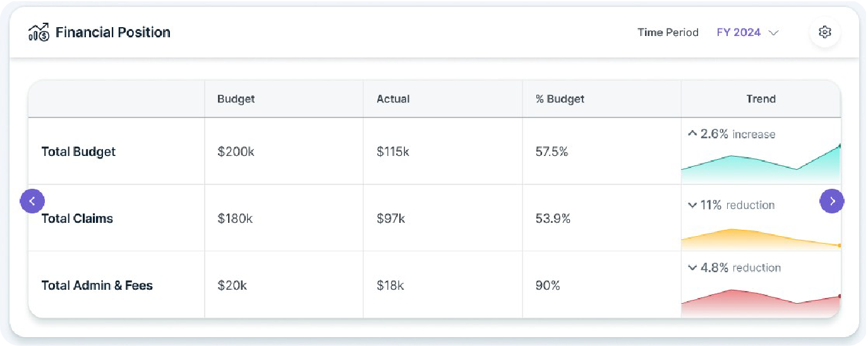868x346 pixels.
Task: Click the yellow Total Claims trend sparkline
Action: coord(760,238)
